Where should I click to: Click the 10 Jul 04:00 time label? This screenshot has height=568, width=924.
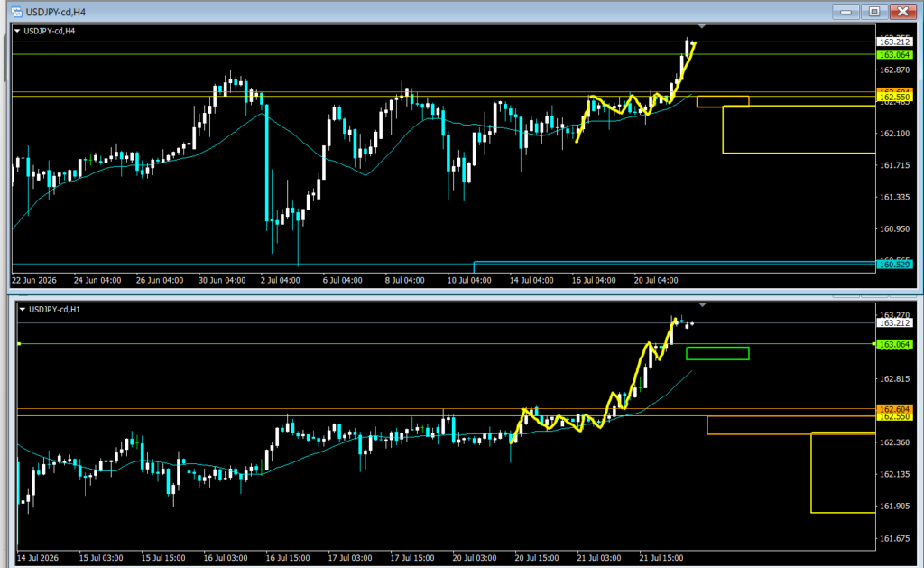click(x=469, y=280)
